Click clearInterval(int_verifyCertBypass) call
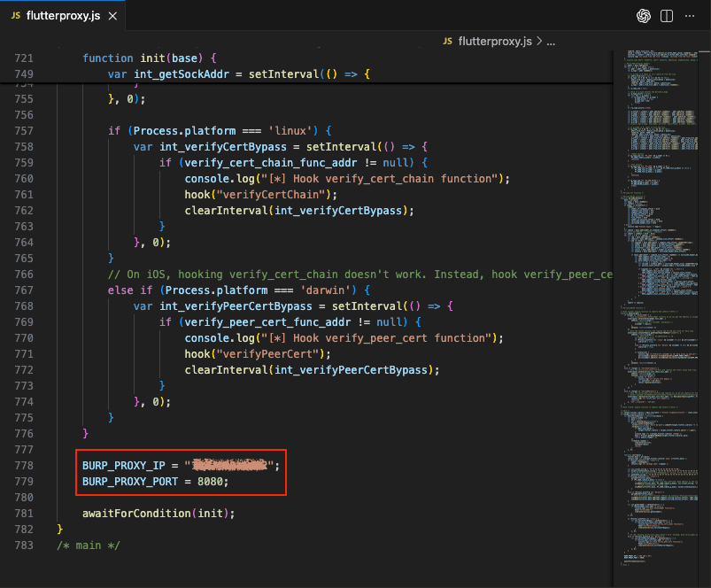This screenshot has height=588, width=711. 299,211
